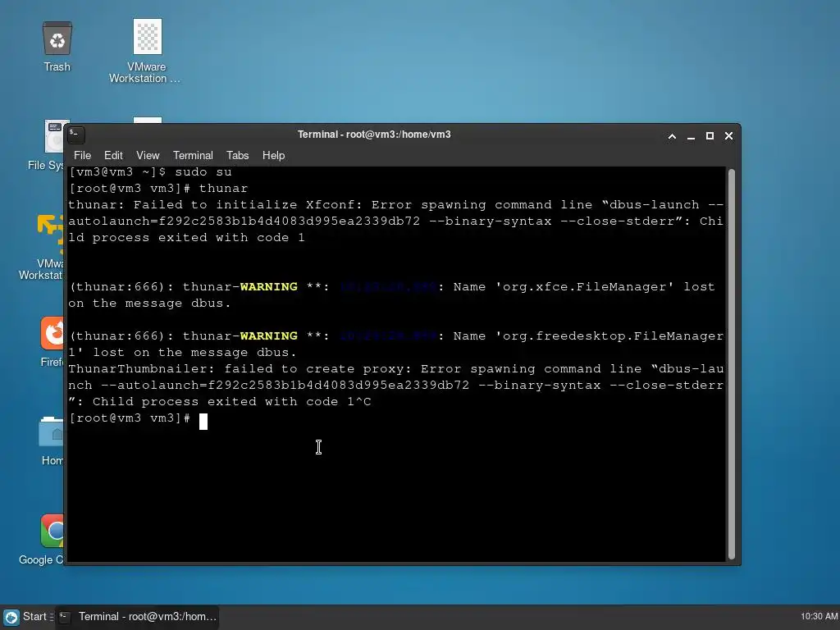Click the Terminal taskbar button
This screenshot has height=630, width=840.
click(137, 617)
